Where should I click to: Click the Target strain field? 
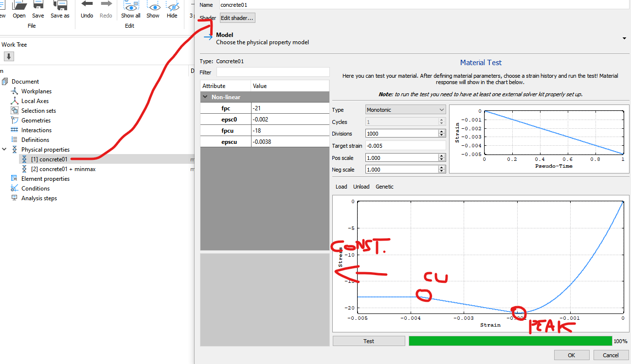point(406,145)
